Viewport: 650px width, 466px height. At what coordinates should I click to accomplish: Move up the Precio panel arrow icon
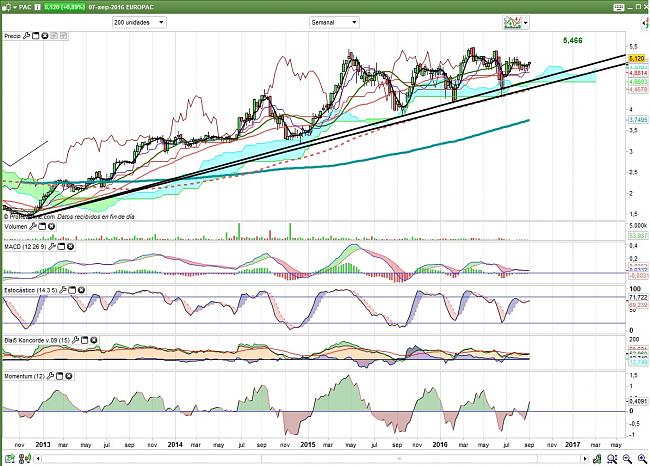click(54, 36)
